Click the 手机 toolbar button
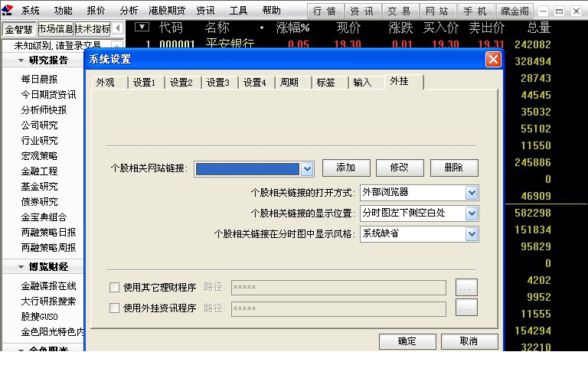588x365 pixels. pos(475,11)
